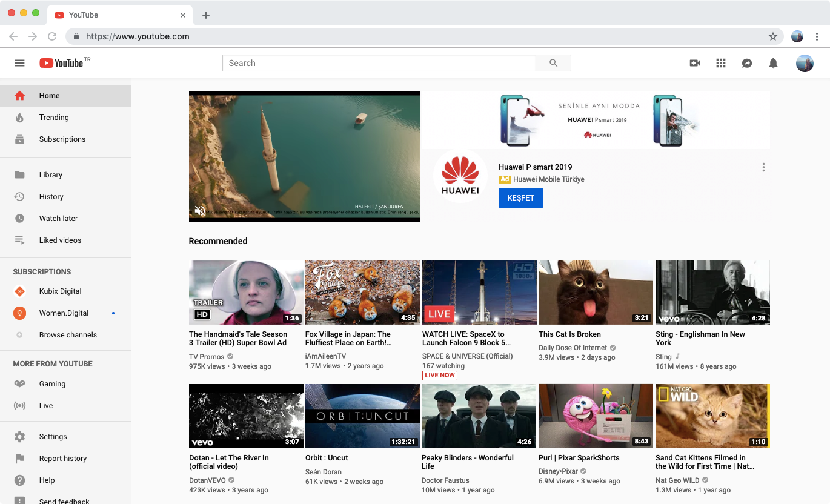Open the Huawei ad options menu
This screenshot has height=504, width=830.
click(x=763, y=167)
